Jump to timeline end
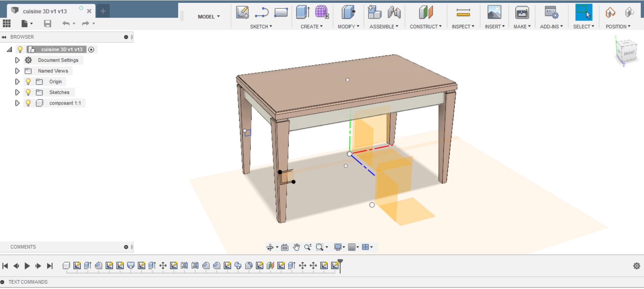 click(50, 266)
